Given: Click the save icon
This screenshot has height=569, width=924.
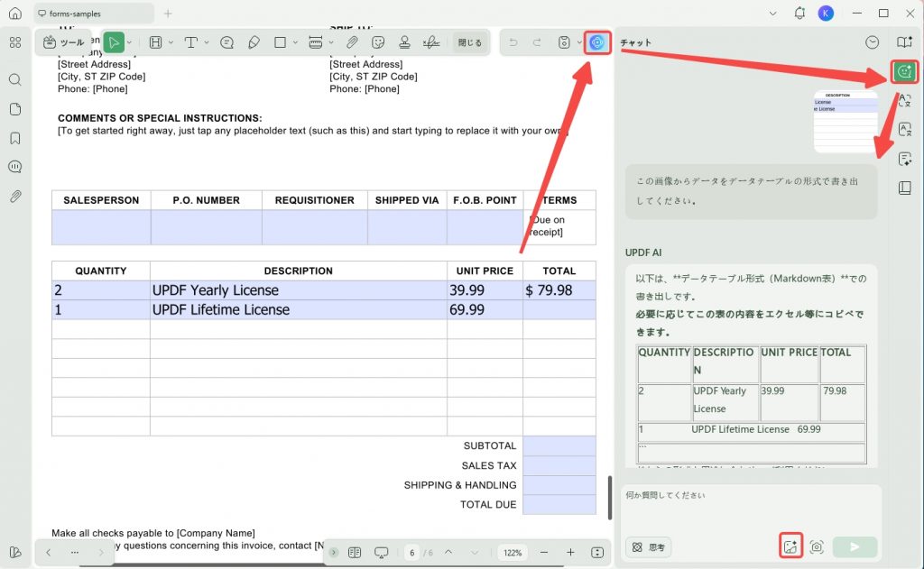Looking at the screenshot, I should [564, 42].
